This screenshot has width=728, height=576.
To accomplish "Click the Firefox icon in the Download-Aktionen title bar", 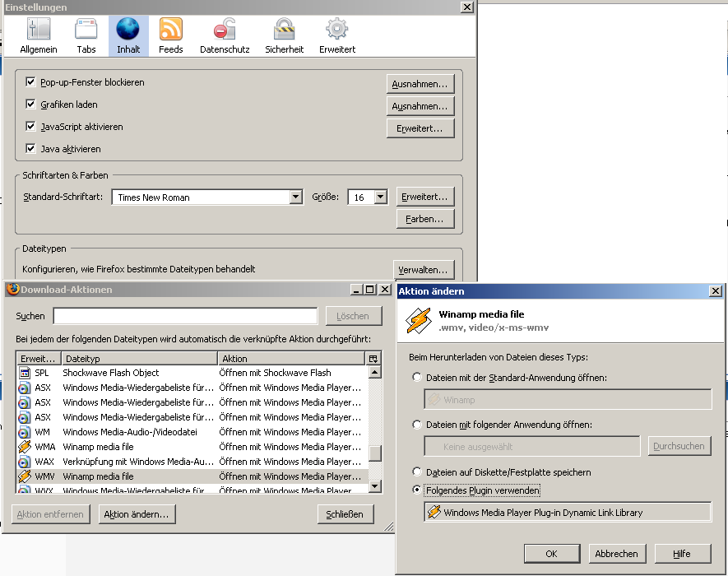I will tap(13, 289).
